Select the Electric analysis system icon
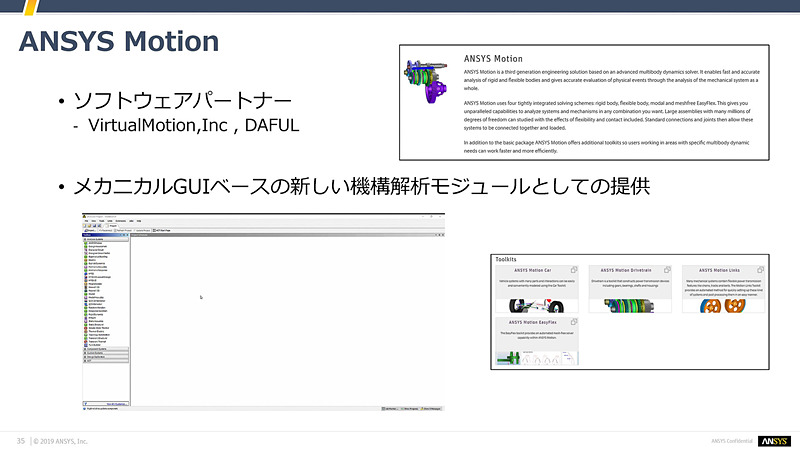 coord(86,260)
